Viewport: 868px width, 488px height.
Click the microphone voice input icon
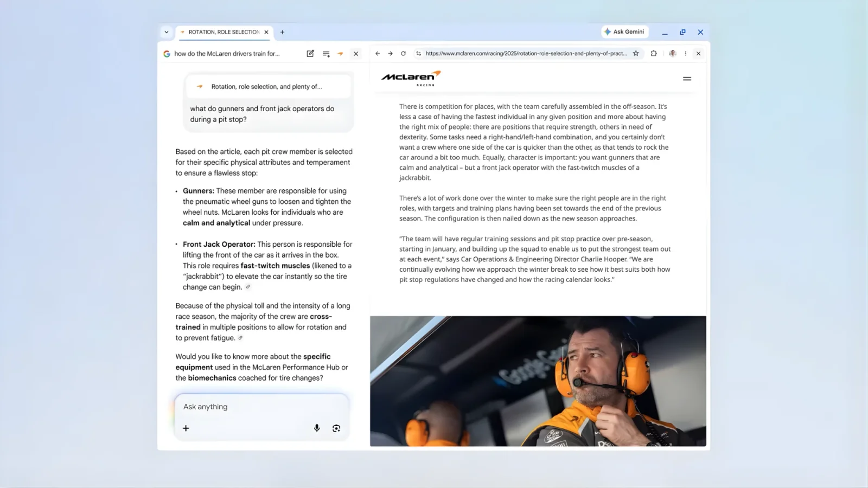[317, 428]
